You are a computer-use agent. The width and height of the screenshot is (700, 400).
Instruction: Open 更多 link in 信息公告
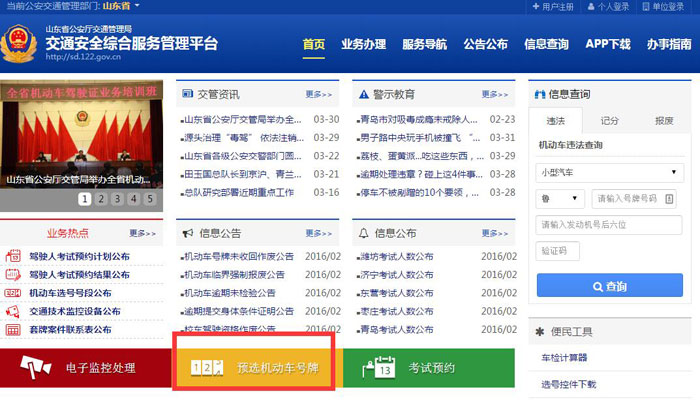(x=319, y=233)
